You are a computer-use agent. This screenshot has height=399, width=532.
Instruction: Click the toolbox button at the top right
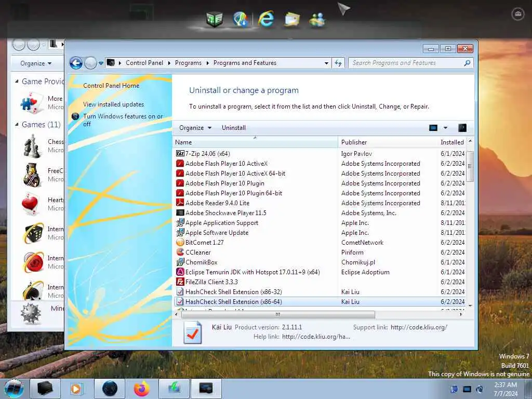pyautogui.click(x=518, y=14)
